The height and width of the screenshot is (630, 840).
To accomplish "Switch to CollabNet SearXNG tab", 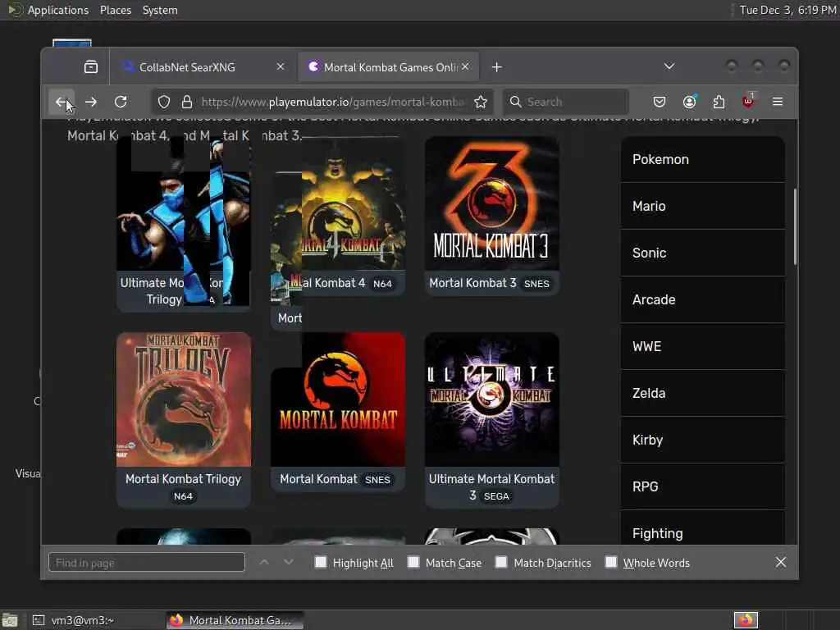I will pyautogui.click(x=203, y=67).
